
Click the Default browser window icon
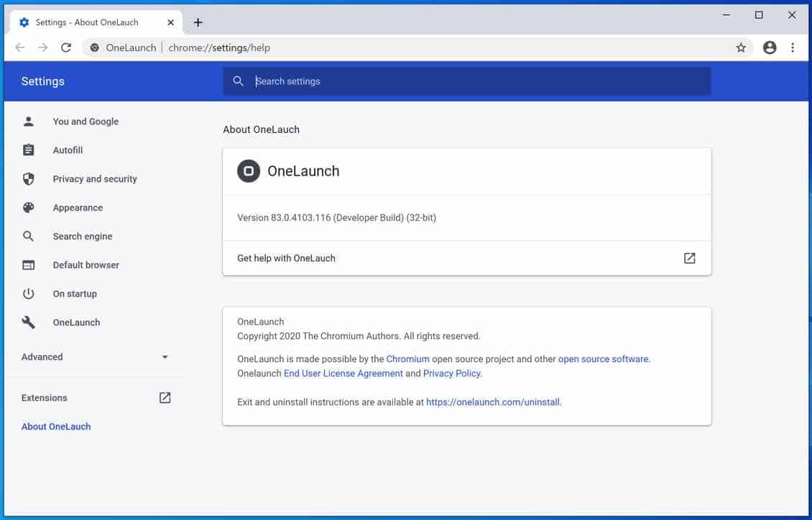[29, 265]
